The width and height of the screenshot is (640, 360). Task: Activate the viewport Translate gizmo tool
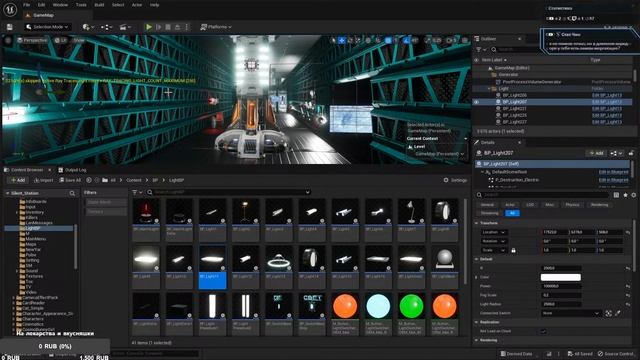click(x=342, y=40)
